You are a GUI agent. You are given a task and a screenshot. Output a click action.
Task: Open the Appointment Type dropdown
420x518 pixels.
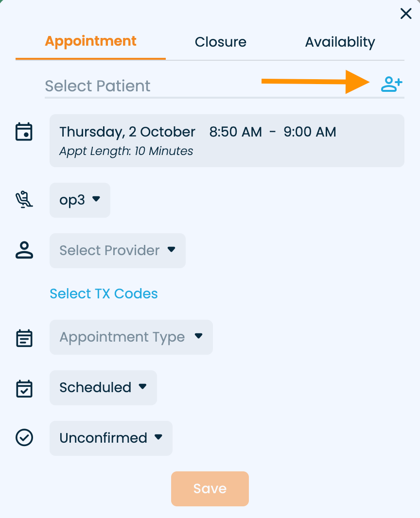point(131,337)
